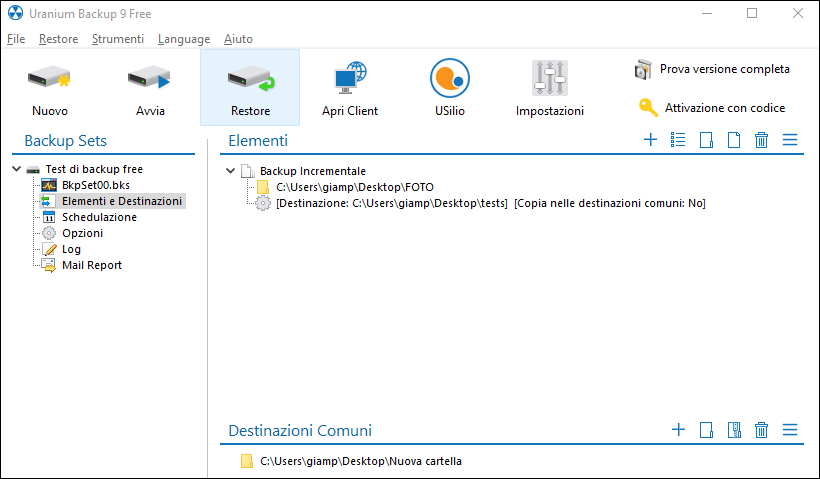Launch USilio from the toolbar
The width and height of the screenshot is (820, 479).
pyautogui.click(x=450, y=88)
